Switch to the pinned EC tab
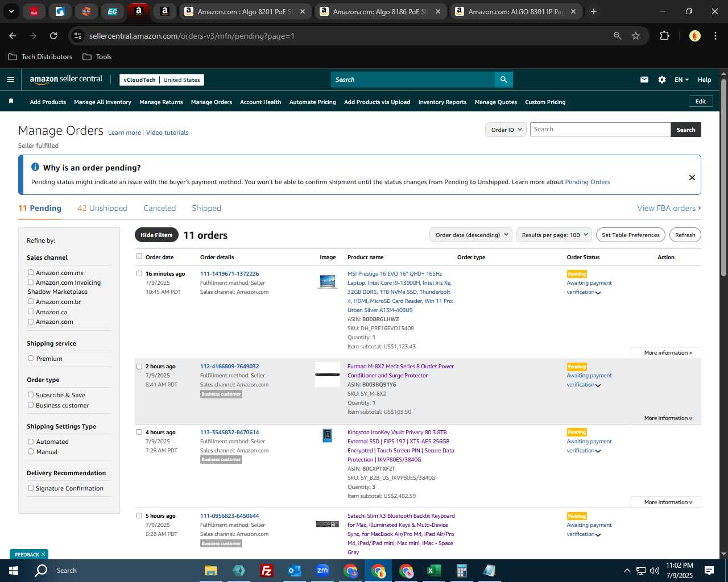728x582 pixels. [113, 11]
